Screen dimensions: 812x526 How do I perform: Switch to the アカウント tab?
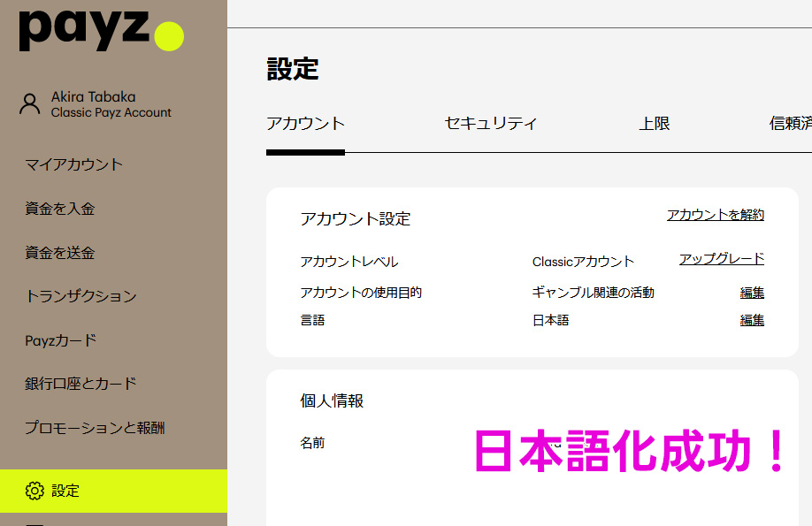click(x=305, y=123)
